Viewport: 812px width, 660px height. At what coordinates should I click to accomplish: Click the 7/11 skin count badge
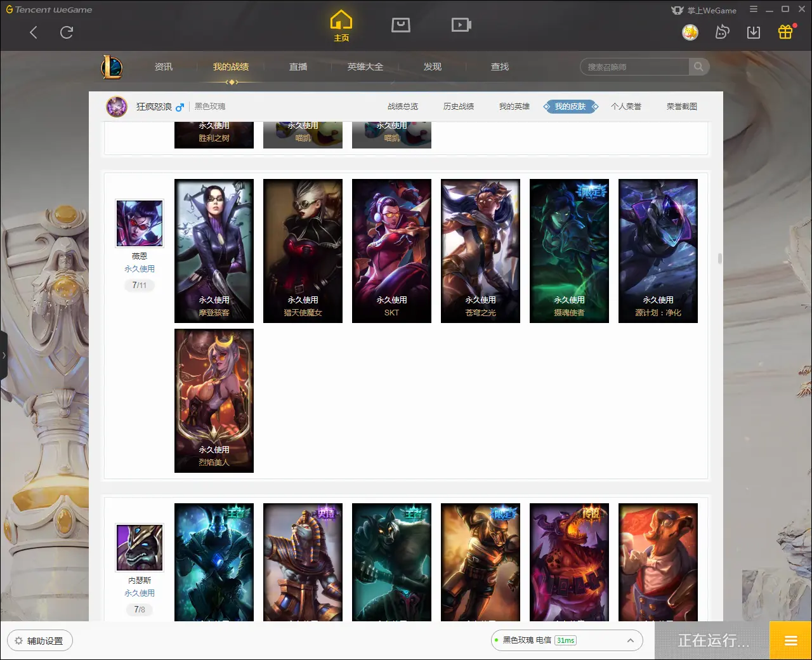140,286
